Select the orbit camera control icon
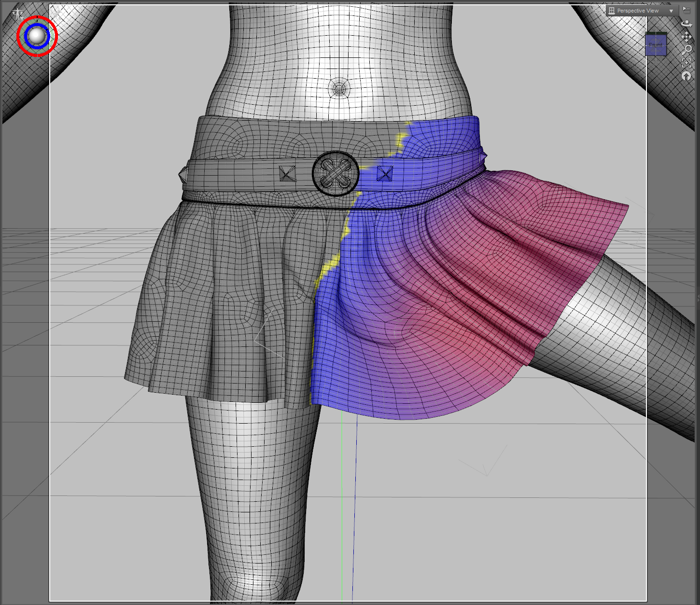 (686, 23)
